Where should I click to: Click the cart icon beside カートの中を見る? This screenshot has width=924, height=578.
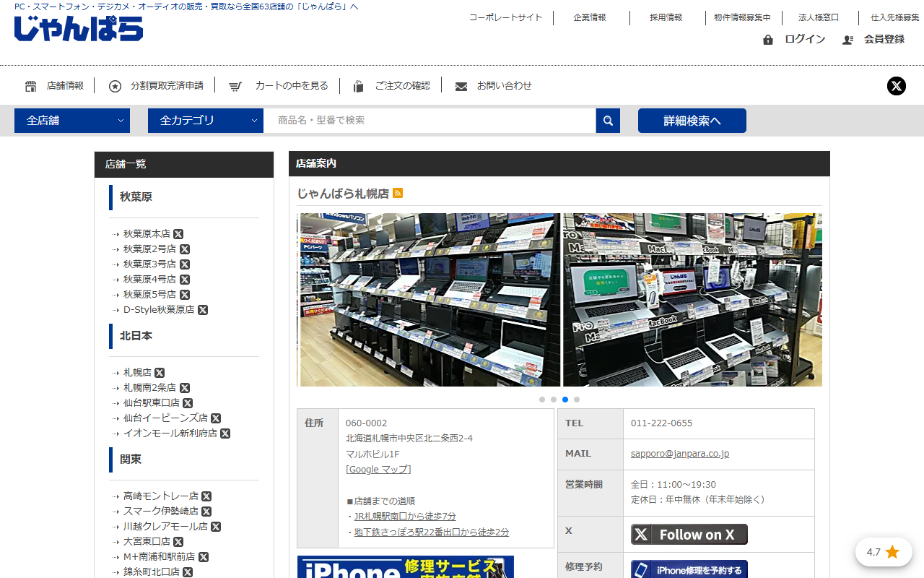235,87
